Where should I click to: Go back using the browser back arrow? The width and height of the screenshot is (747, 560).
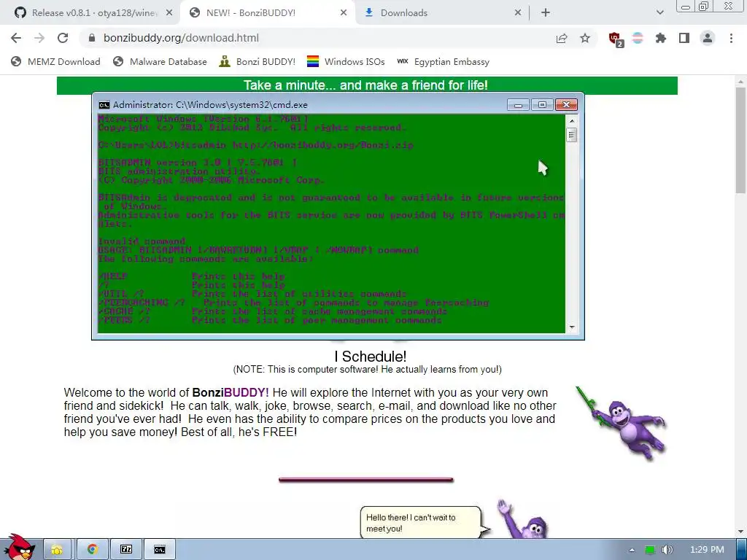point(16,38)
